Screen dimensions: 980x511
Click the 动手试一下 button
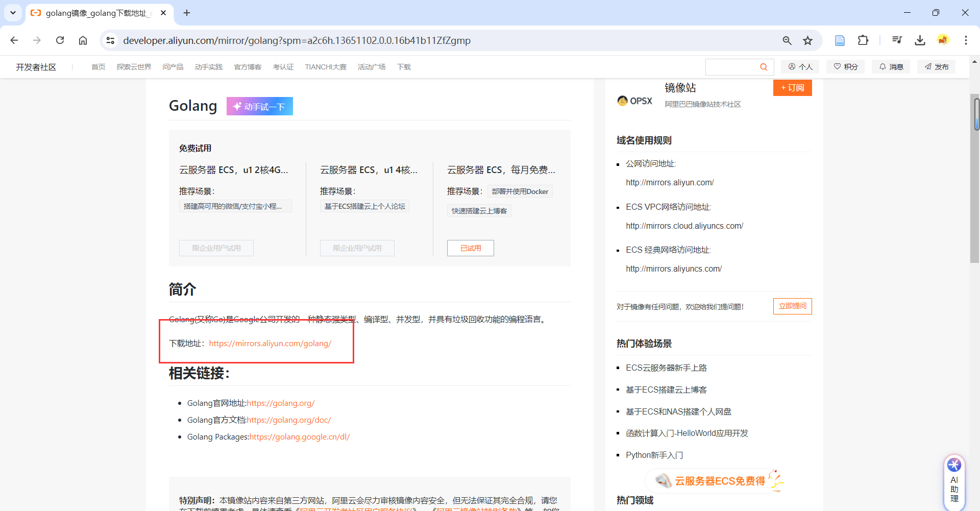tap(259, 106)
